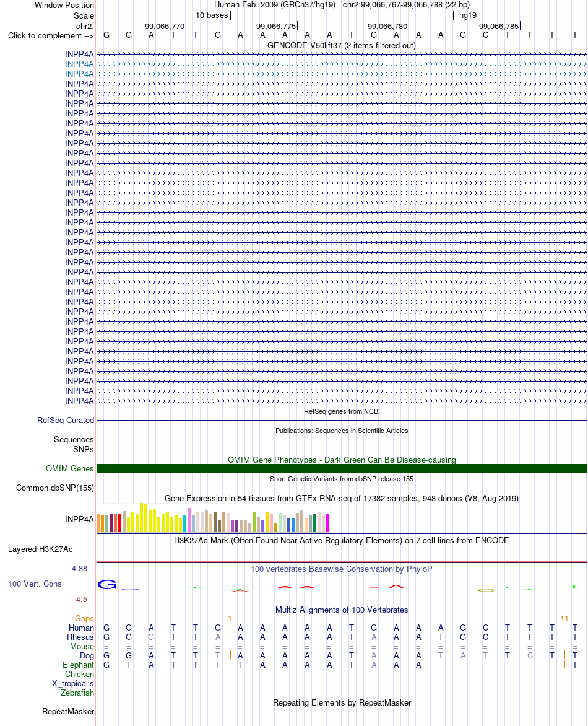Click the hg19 label beside the scale bar
The height and width of the screenshot is (726, 588).
[468, 15]
